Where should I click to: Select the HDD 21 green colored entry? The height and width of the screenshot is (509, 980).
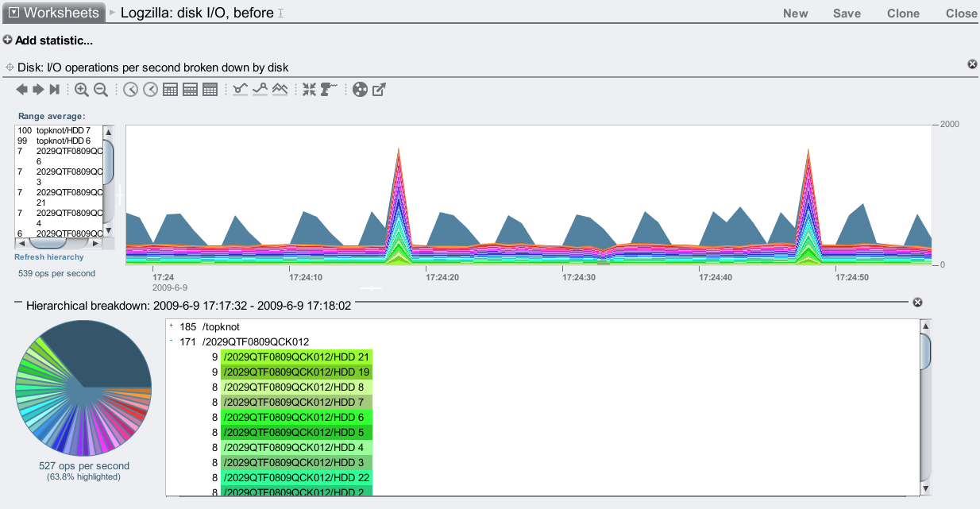tap(296, 357)
